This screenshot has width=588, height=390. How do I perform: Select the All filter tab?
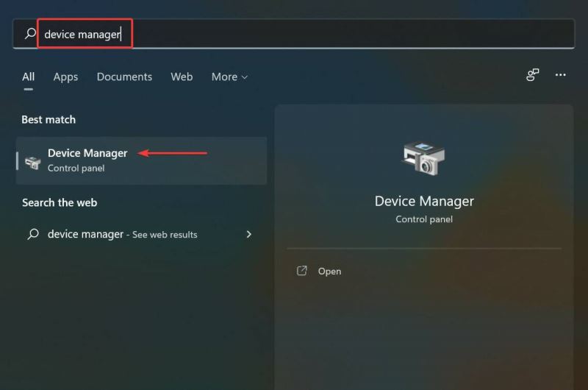(28, 77)
